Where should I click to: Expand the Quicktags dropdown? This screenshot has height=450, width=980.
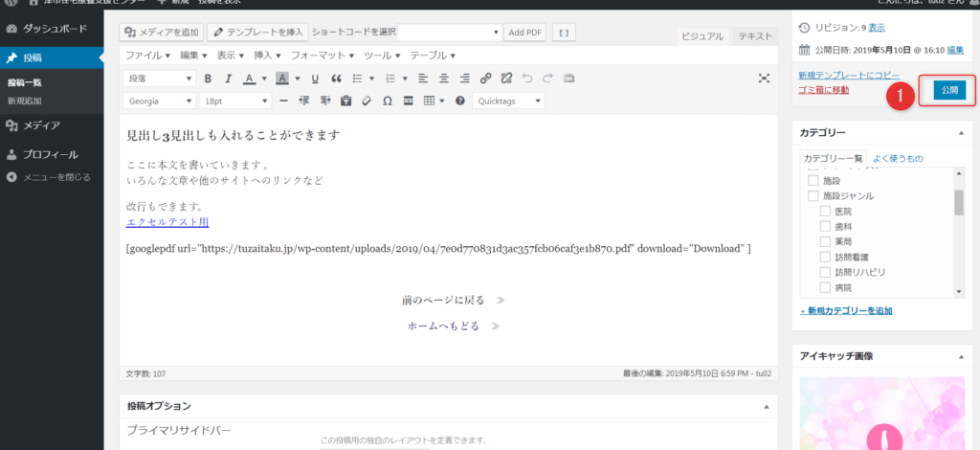(509, 101)
